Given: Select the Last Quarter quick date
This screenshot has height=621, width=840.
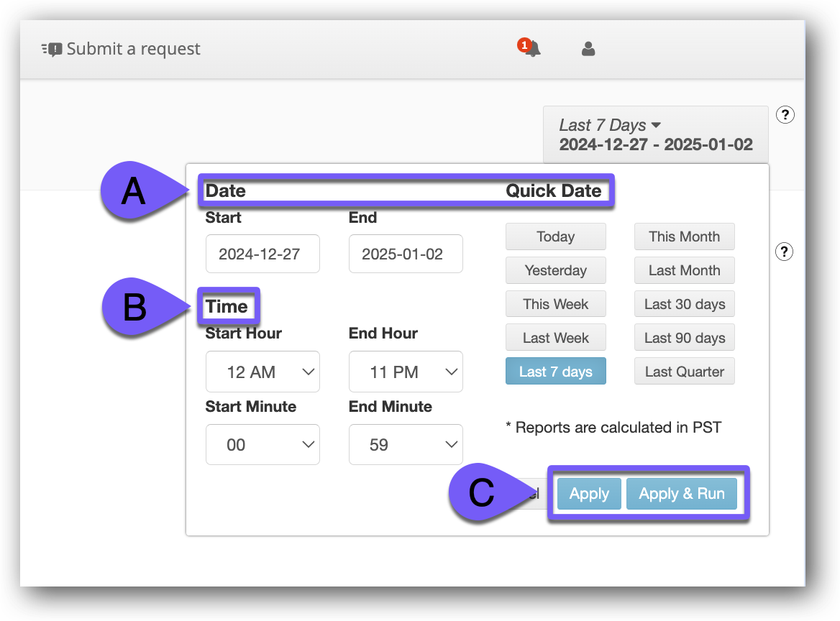Looking at the screenshot, I should click(684, 372).
